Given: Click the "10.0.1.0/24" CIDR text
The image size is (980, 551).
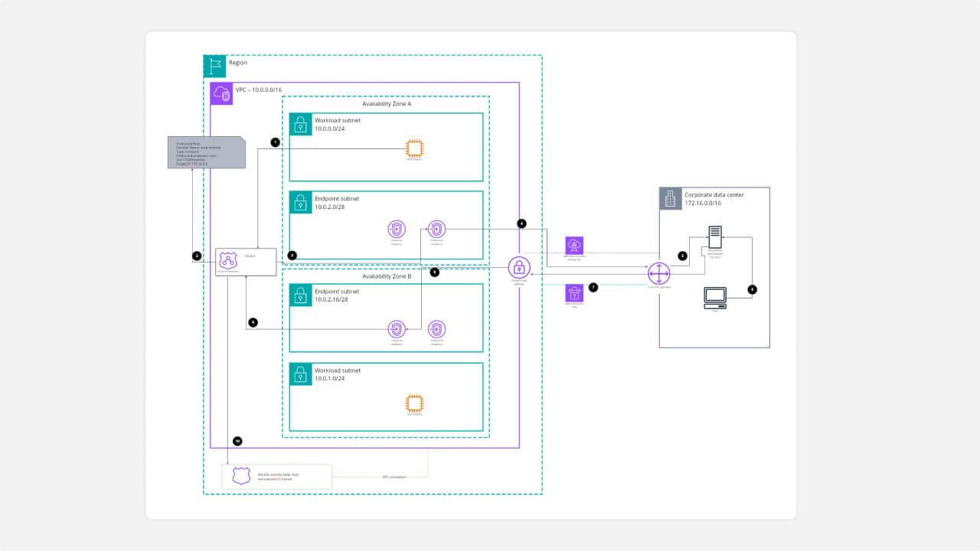Looking at the screenshot, I should [331, 379].
